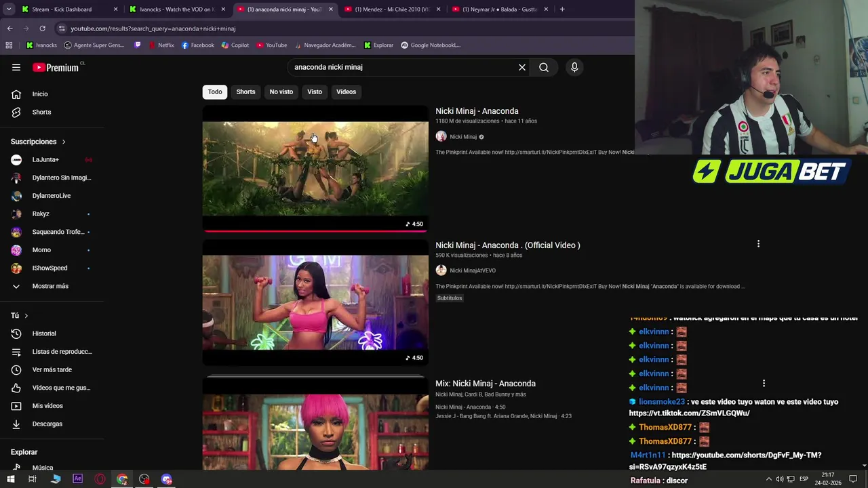868x488 pixels.
Task: Clear the search box with the X icon
Action: [522, 67]
